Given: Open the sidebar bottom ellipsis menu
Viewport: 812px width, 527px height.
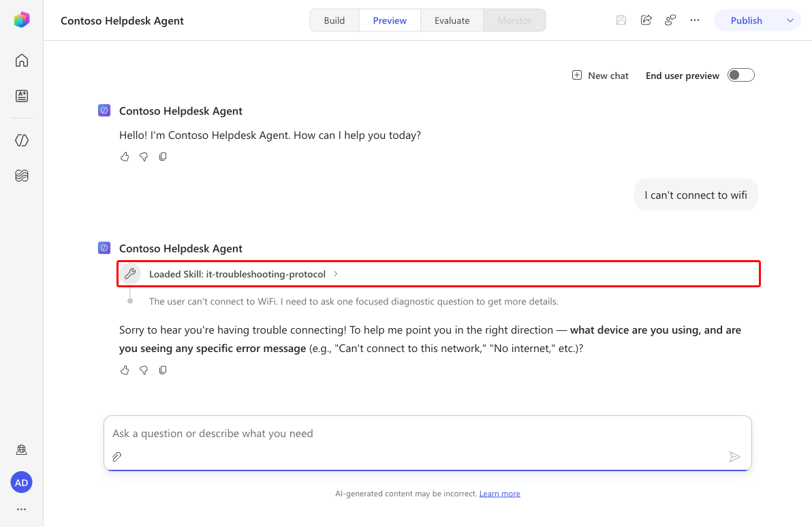Looking at the screenshot, I should coord(21,509).
